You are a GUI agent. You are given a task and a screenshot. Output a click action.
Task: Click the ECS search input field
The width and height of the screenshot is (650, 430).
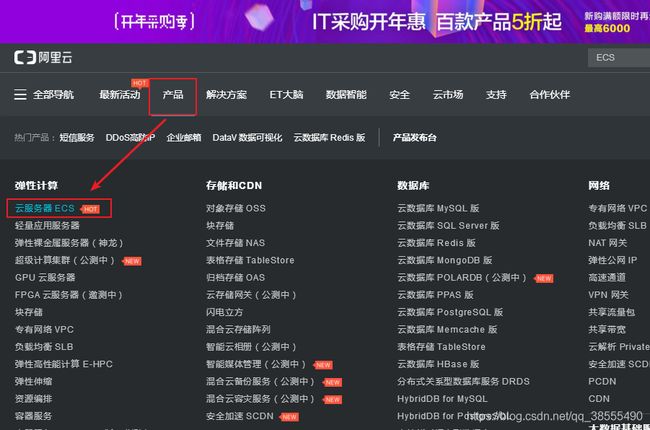619,58
